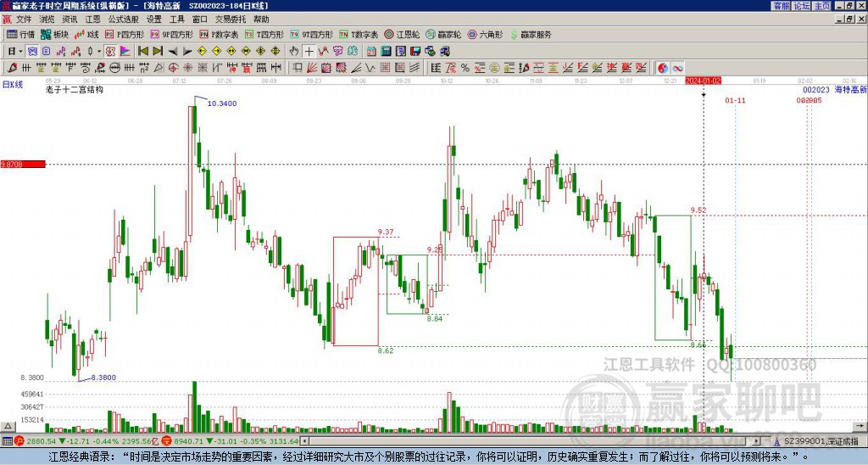Screen dimensions: 868x465
Task: Open the 帮助 menu
Action: [261, 20]
